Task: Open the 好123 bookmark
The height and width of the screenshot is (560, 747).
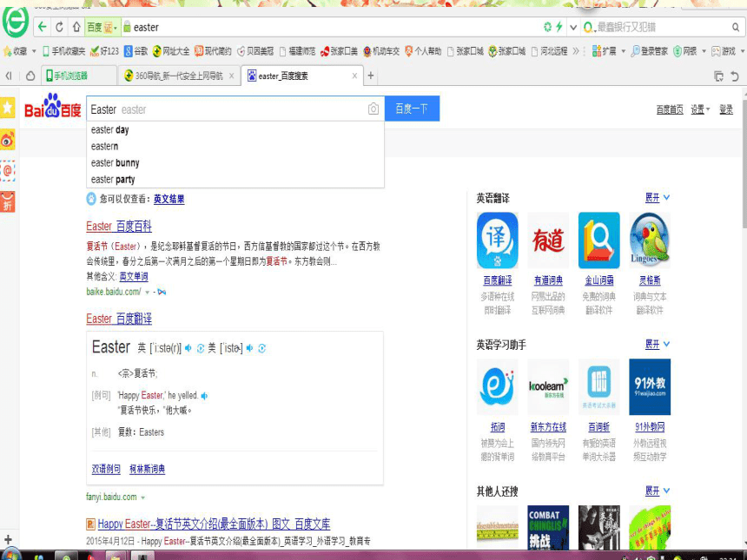Action: point(105,51)
